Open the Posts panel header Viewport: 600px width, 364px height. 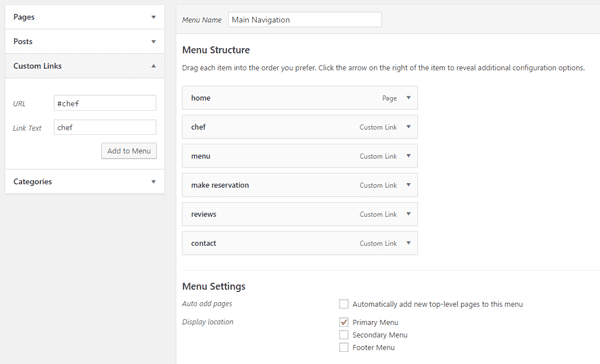click(x=85, y=42)
